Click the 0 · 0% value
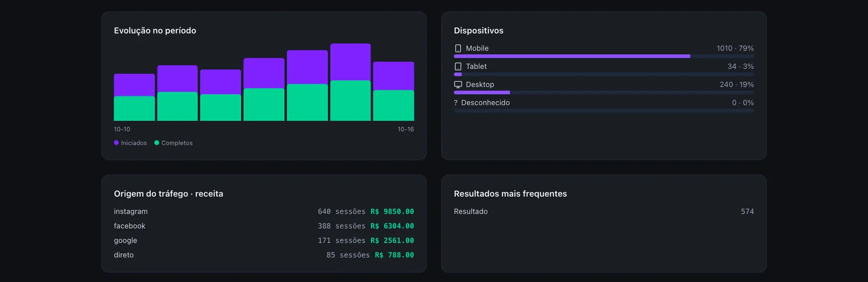 (x=743, y=103)
